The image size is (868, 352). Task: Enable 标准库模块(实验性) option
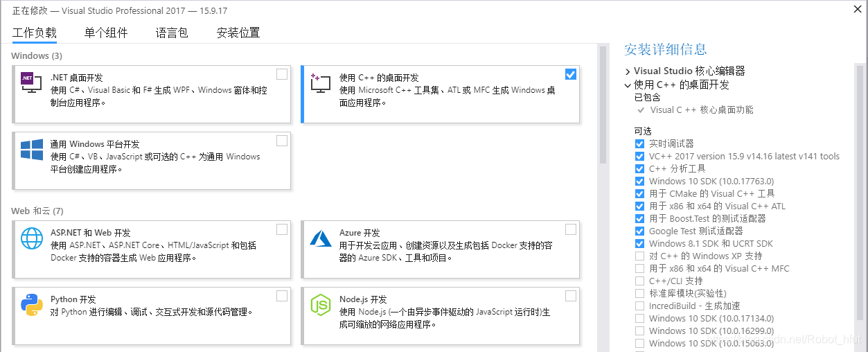[639, 293]
